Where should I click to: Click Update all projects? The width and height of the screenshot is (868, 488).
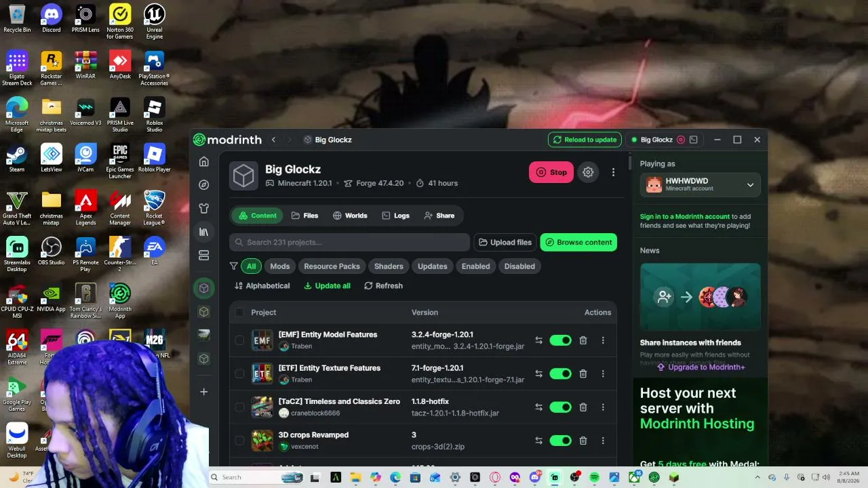point(327,286)
